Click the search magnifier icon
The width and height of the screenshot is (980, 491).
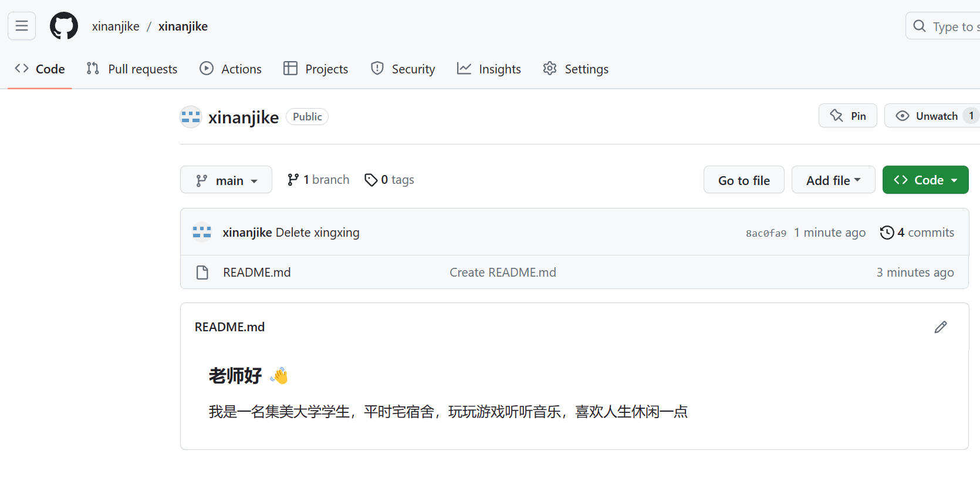point(920,26)
